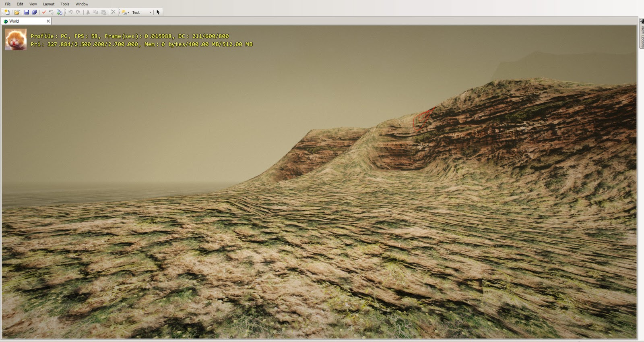Open a file with the folder icon
This screenshot has width=644, height=342.
point(17,12)
